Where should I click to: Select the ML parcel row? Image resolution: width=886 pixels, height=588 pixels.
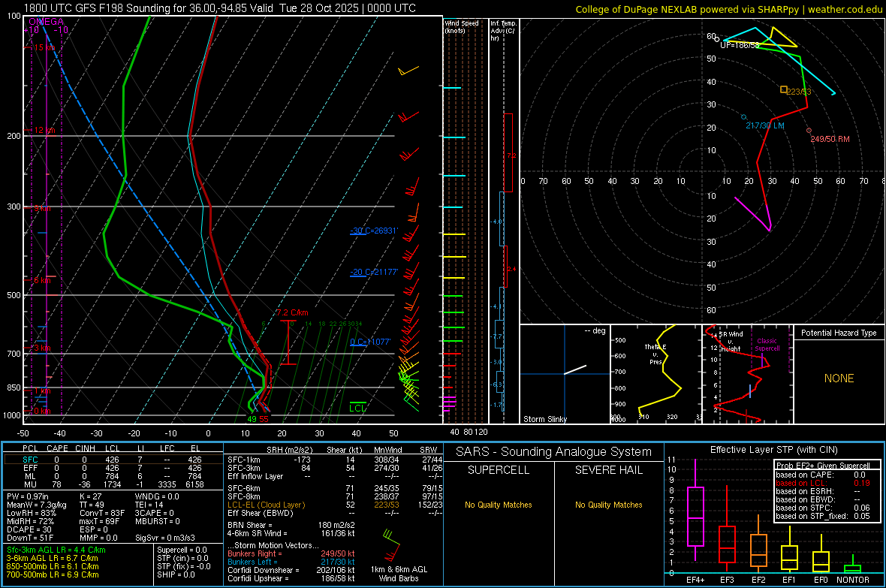113,476
